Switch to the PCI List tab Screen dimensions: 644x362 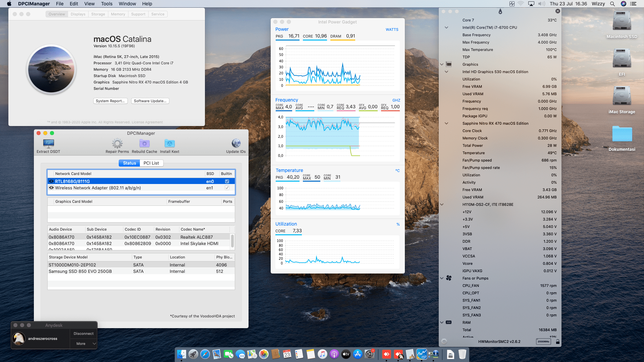[151, 163]
